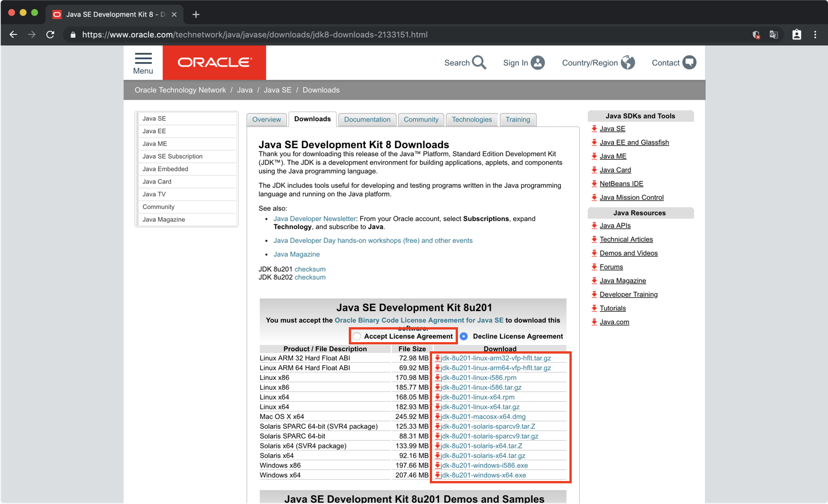
Task: Click the translate icon in address bar
Action: pos(774,34)
